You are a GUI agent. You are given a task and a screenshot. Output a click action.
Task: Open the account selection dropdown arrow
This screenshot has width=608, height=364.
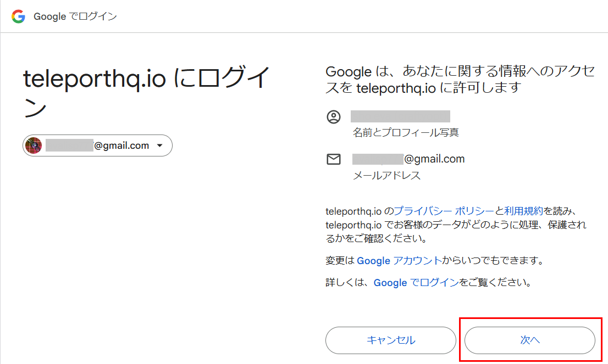159,145
